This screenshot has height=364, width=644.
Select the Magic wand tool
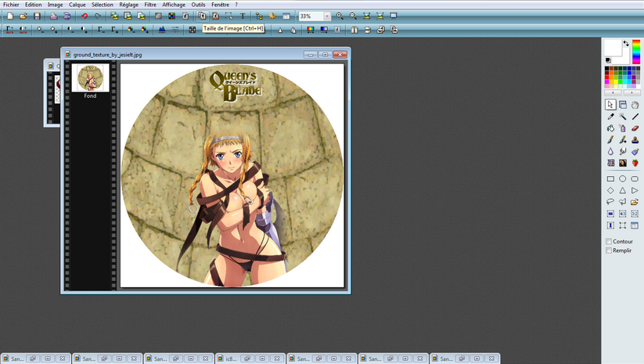[x=623, y=117]
